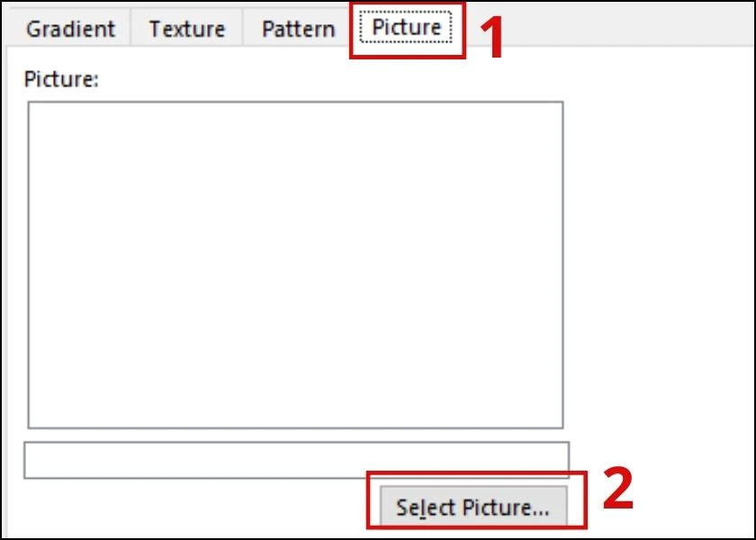Show texture fill options
This screenshot has height=540, width=756.
pyautogui.click(x=186, y=29)
